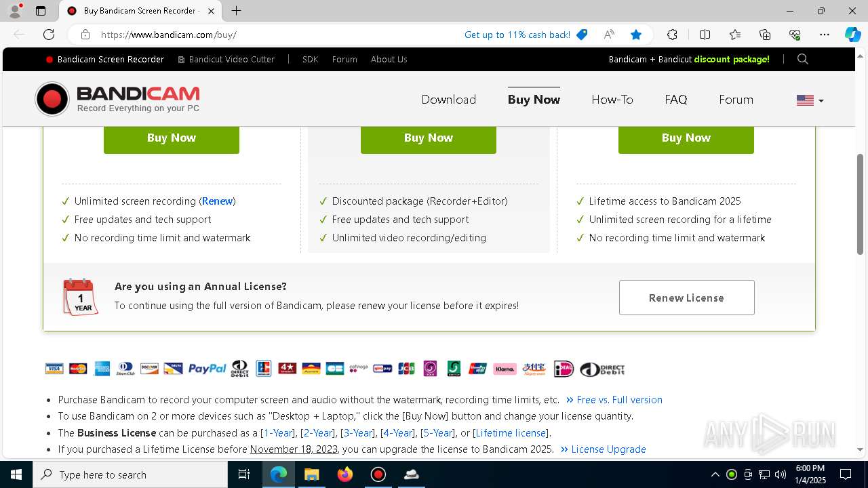Show hidden system tray icons

715,474
